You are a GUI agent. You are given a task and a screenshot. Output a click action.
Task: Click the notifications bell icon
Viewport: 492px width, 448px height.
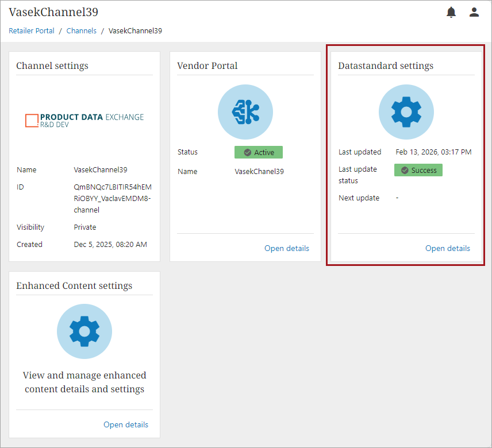click(451, 12)
